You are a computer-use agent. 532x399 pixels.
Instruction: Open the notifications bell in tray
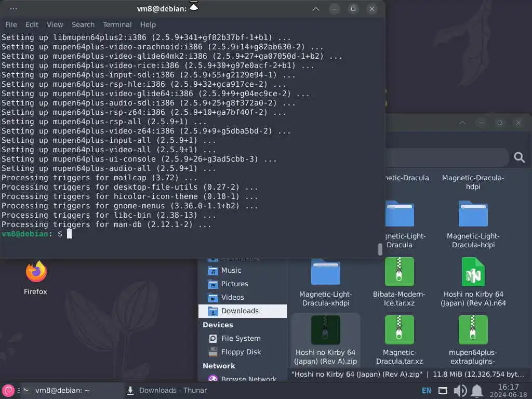point(477,391)
